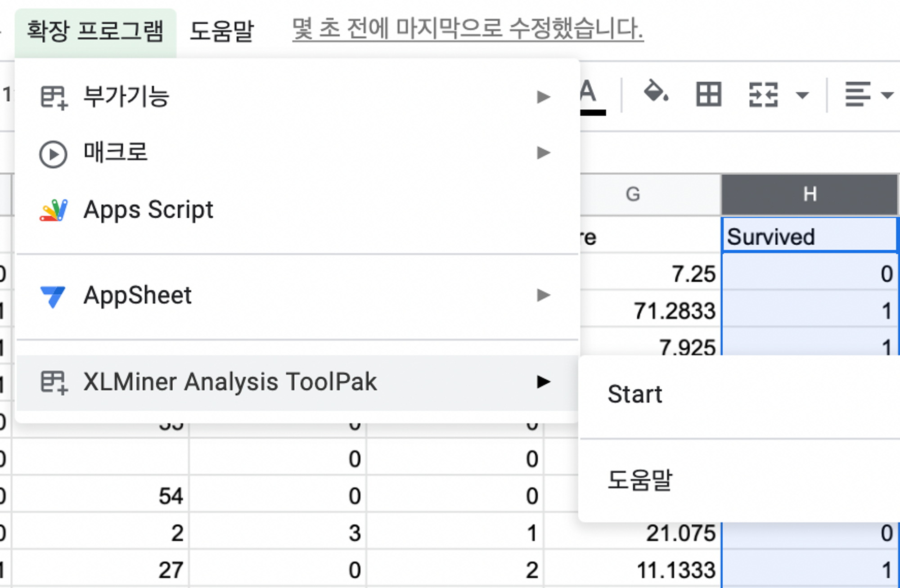Screen dimensions: 900x588
Task: Open the 도움말 menu in menu bar
Action: point(222,31)
